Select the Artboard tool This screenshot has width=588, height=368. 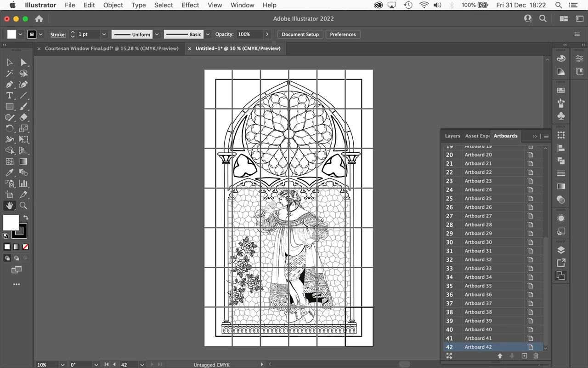point(10,195)
